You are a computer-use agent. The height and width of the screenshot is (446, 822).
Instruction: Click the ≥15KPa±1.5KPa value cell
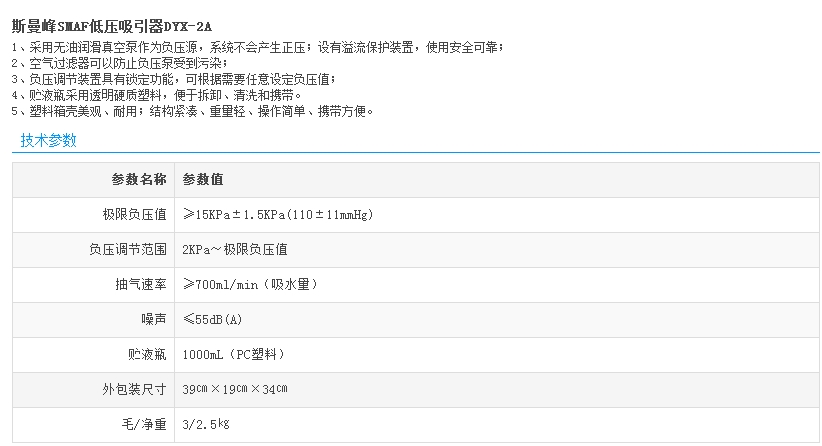click(279, 214)
